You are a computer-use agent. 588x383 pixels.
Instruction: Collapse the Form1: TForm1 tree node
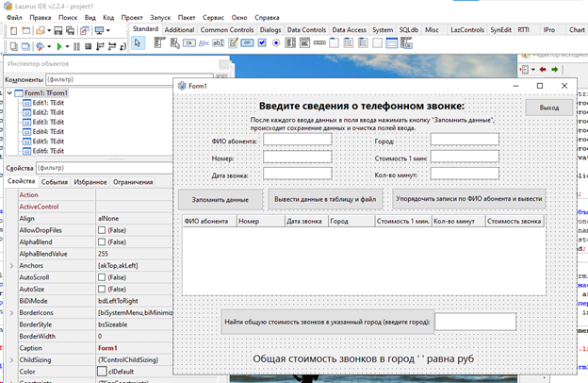click(x=11, y=93)
